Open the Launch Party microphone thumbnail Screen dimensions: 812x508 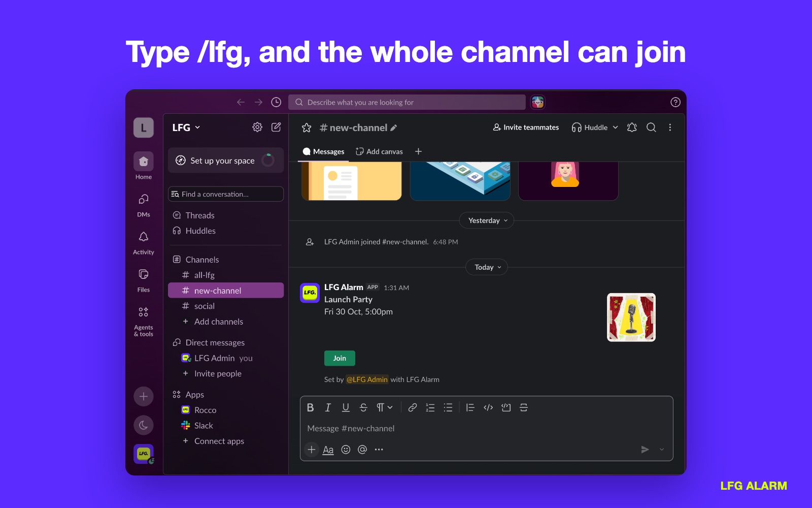coord(631,317)
